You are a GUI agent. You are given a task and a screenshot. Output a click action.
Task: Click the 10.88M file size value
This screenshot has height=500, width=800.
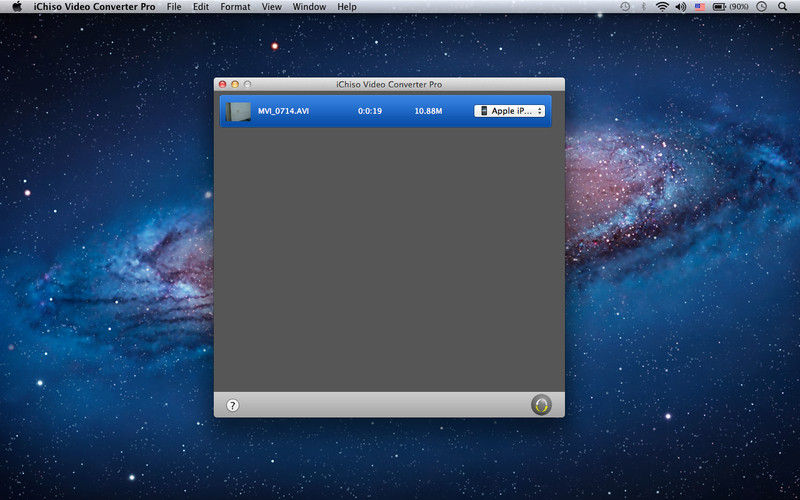428,111
